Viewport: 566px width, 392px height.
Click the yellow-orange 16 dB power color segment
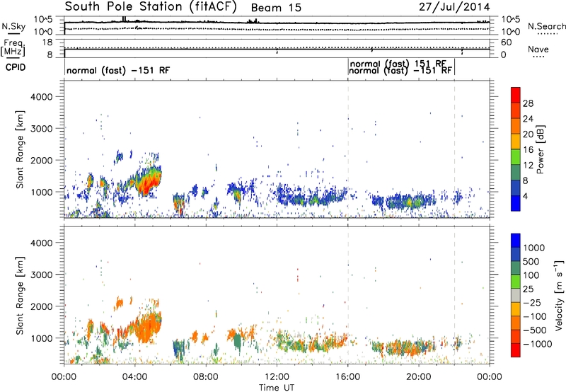coord(516,142)
